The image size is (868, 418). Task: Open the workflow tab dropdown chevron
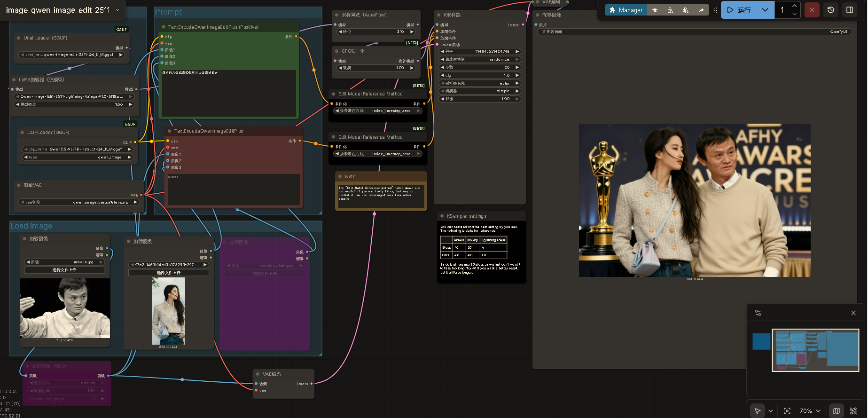pos(117,10)
